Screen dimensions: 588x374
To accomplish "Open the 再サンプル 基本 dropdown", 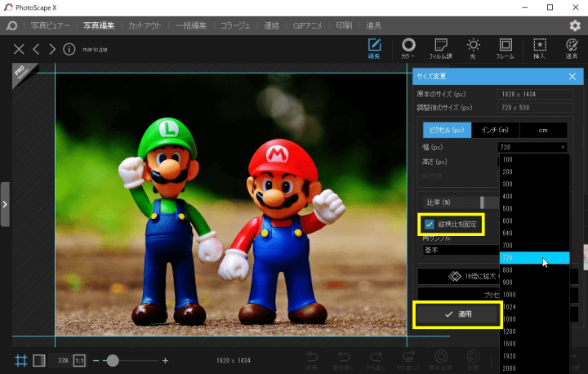I will pos(461,250).
